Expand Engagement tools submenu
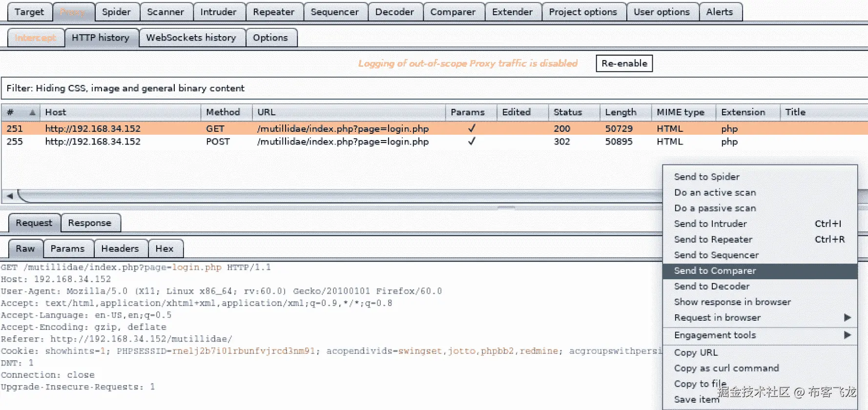The image size is (868, 410). [x=760, y=335]
